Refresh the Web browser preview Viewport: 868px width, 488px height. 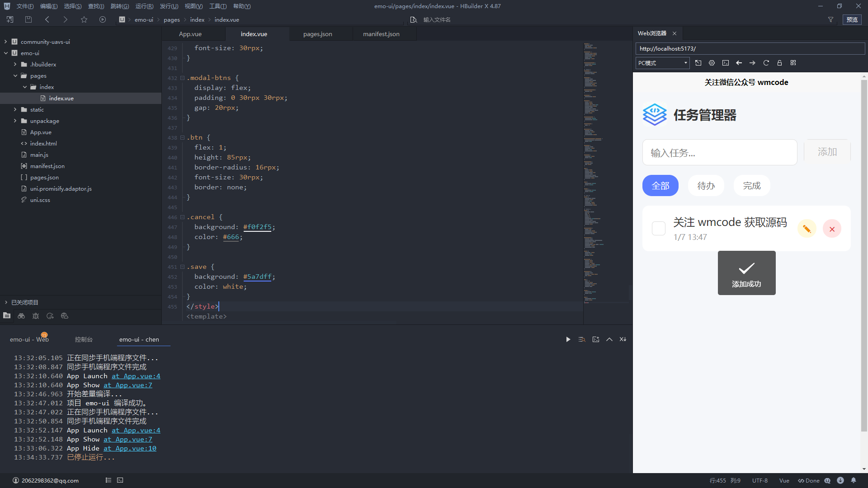766,63
